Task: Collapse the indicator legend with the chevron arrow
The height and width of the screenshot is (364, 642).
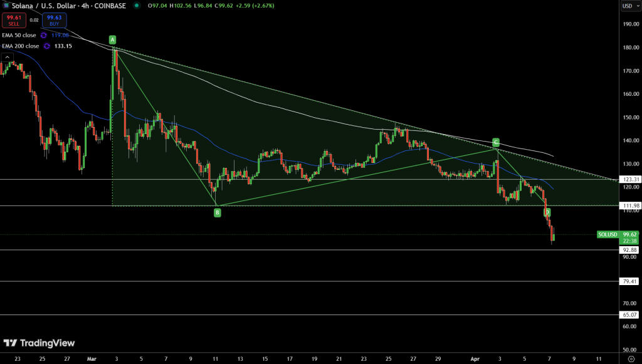Action: pyautogui.click(x=7, y=56)
